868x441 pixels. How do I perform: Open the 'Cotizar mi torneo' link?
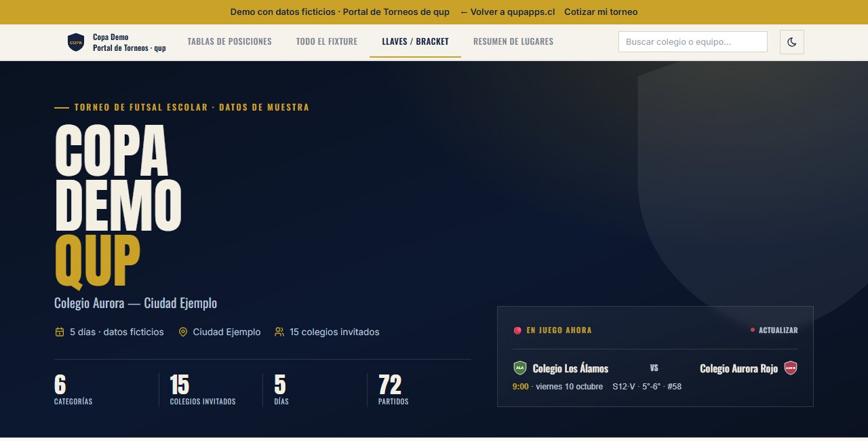point(601,12)
